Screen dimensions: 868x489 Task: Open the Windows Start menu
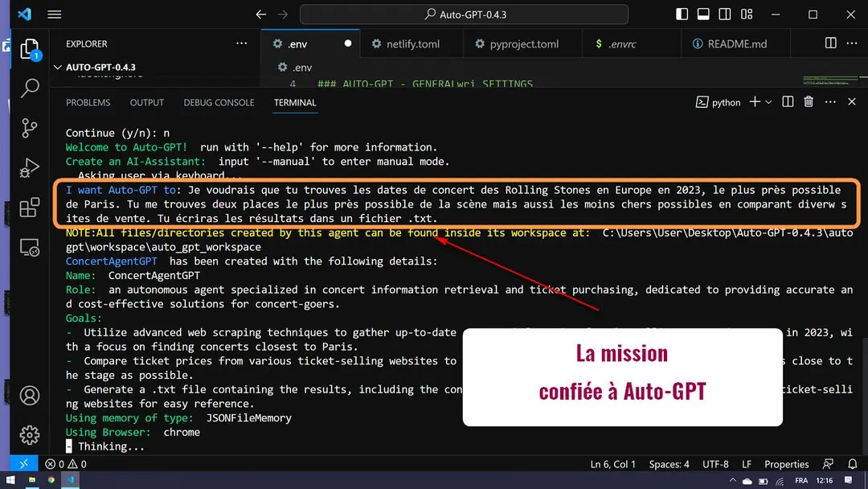tap(10, 480)
